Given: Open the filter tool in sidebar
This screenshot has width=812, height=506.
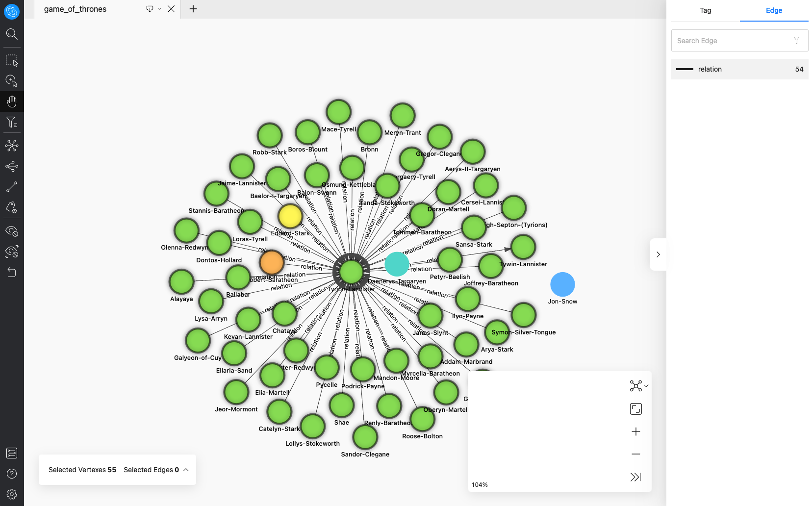Looking at the screenshot, I should pyautogui.click(x=12, y=122).
